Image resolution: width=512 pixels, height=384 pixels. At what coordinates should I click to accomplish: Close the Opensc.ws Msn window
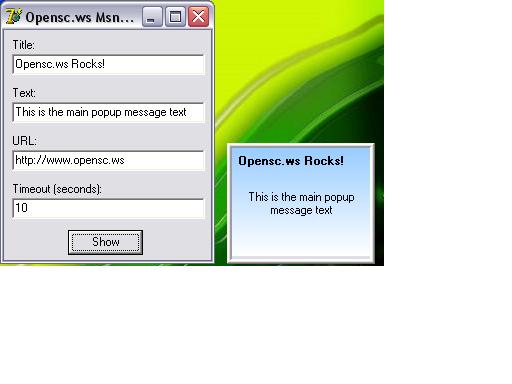(x=199, y=17)
